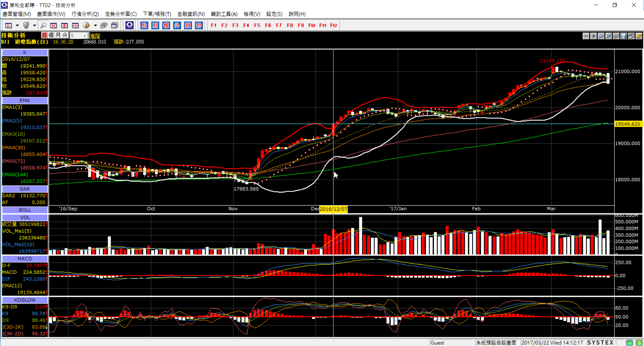
Task: Click the Concord logo icon
Action: (129, 25)
